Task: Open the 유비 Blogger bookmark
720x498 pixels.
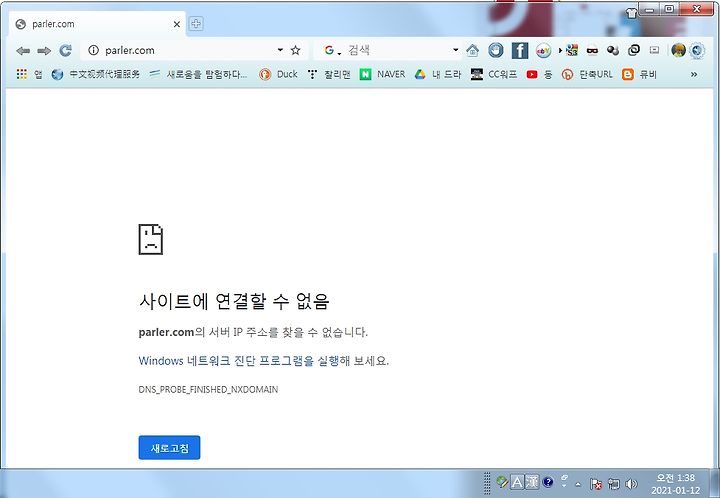Action: (640, 74)
